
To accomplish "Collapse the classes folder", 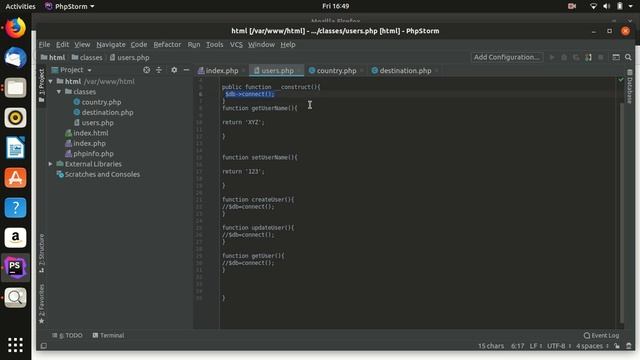I will (59, 92).
